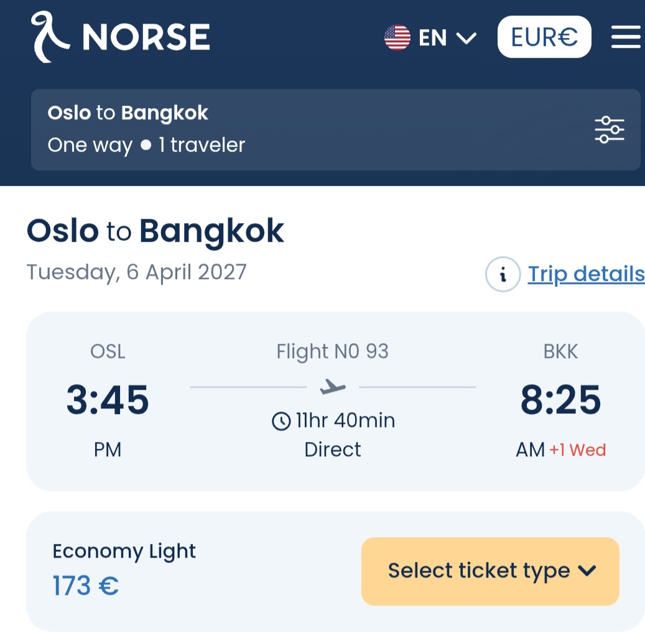Screen dimensions: 645x644
Task: Open the Trip details link
Action: pos(586,274)
